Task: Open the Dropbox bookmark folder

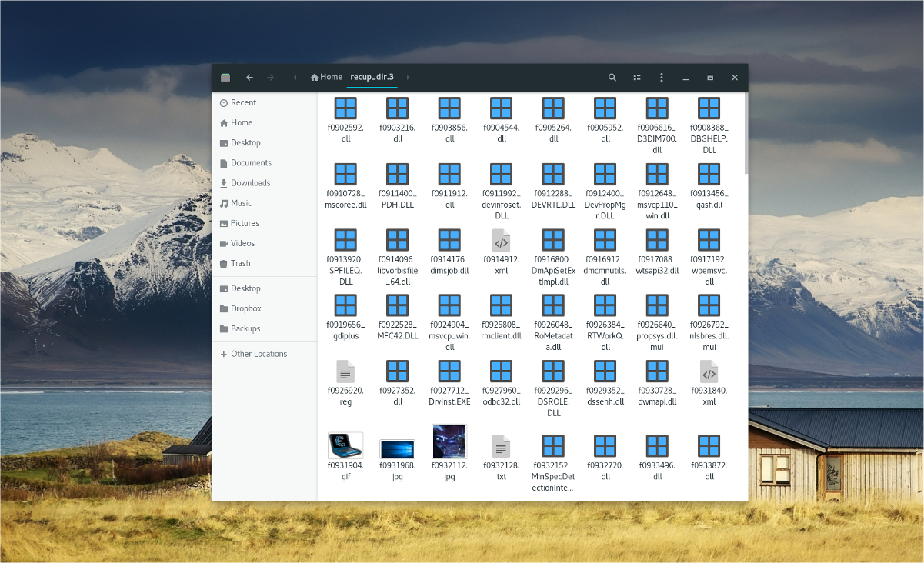Action: pos(245,308)
